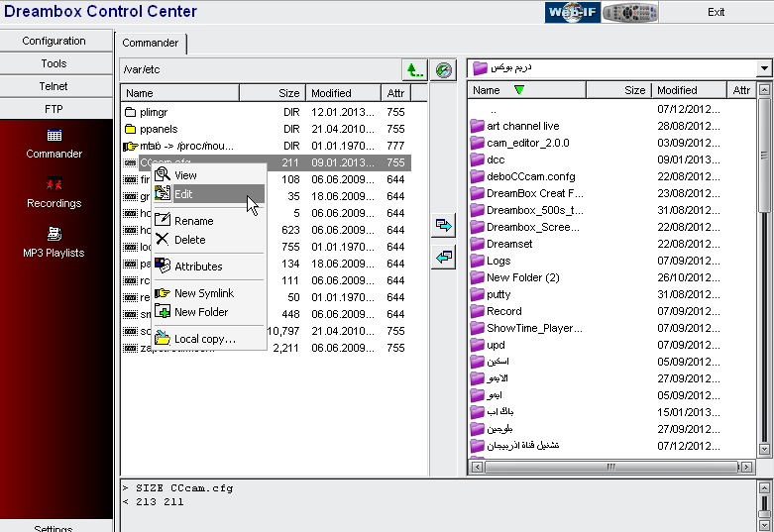Sort remote list by Size column
Screen dimensions: 774x532
pyautogui.click(x=273, y=93)
